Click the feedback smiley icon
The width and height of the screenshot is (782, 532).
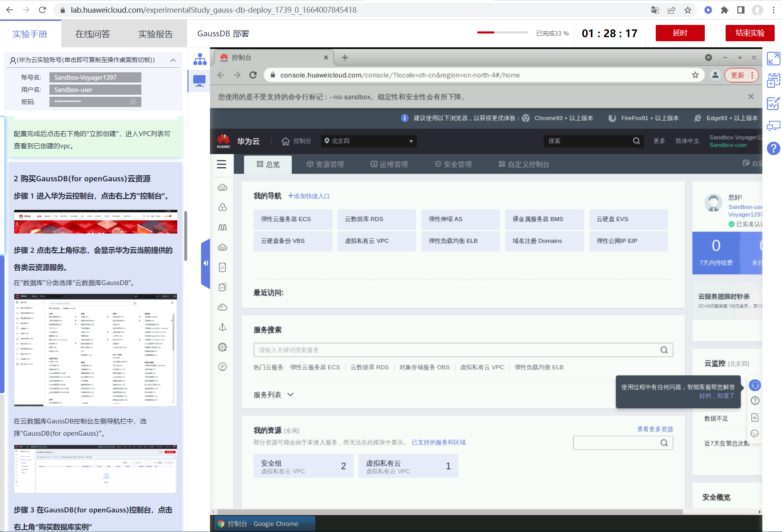(x=755, y=434)
